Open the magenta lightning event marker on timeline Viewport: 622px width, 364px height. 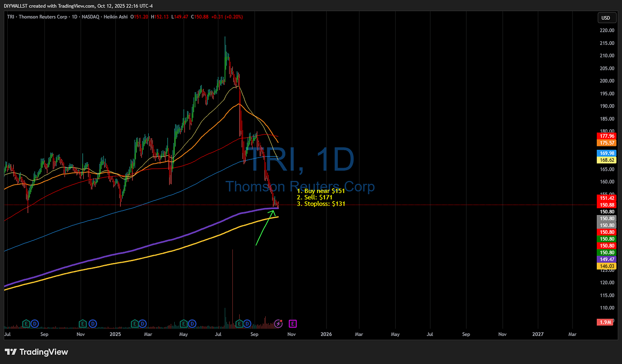click(279, 324)
